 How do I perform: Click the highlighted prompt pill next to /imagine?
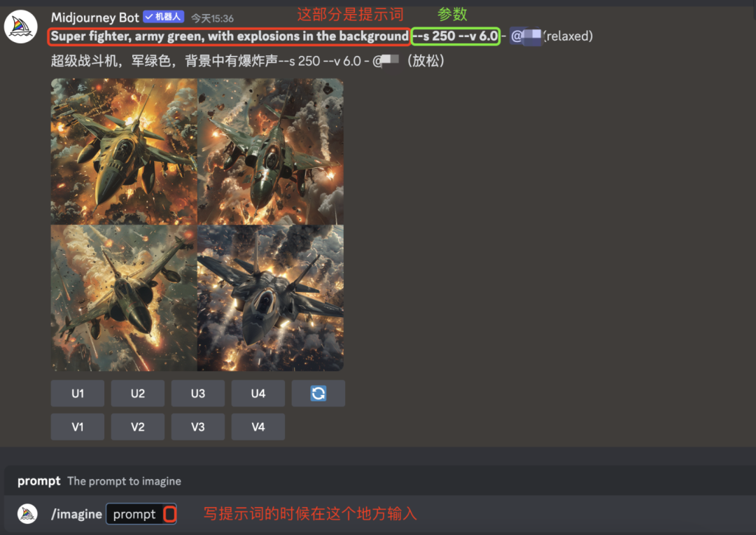pos(141,513)
